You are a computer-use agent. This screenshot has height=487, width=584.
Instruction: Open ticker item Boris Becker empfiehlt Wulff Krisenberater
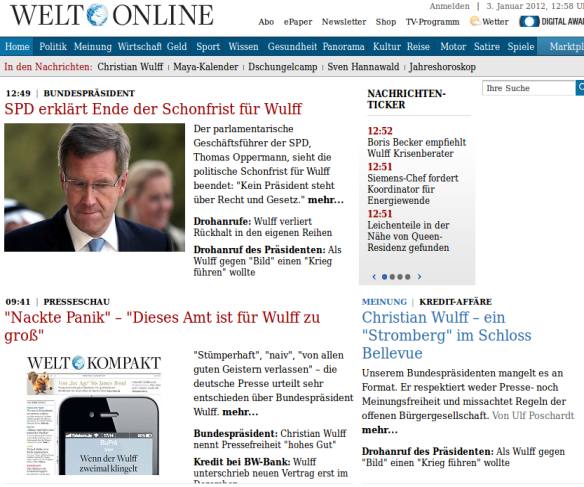click(416, 148)
